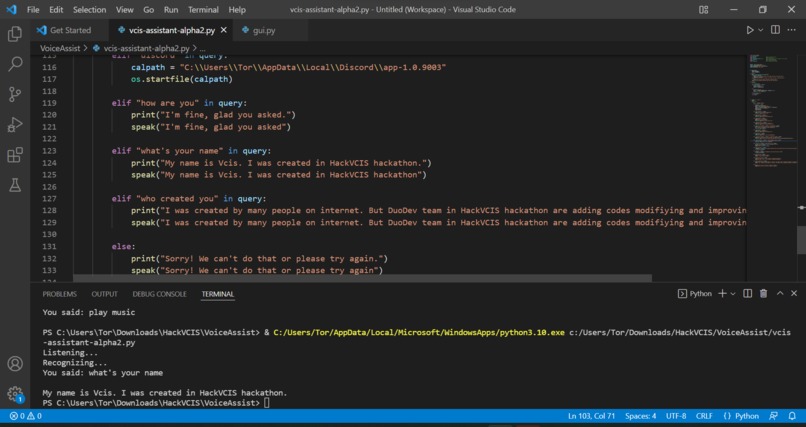Click VoiceAssist in the breadcrumb
Image resolution: width=806 pixels, height=427 pixels.
pyautogui.click(x=60, y=48)
